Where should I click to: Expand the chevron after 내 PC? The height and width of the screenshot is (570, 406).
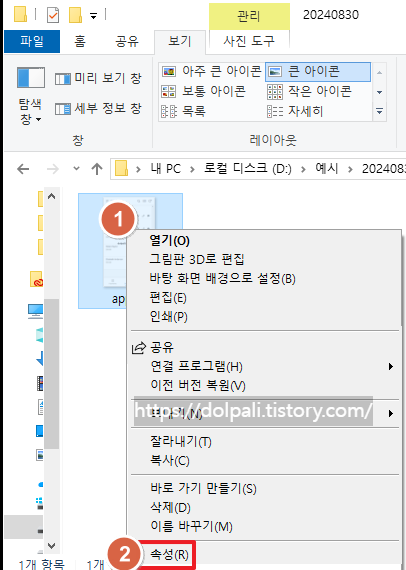[192, 169]
